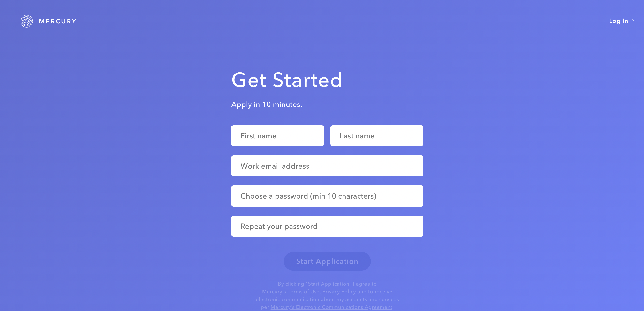This screenshot has width=644, height=311.
Task: Click Apply in 10 minutes subheading
Action: point(266,104)
